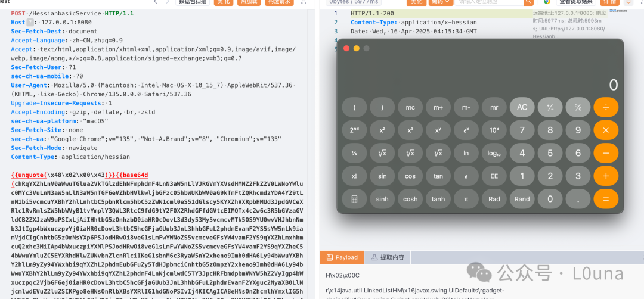Viewport: 644px width, 299px height.
Task: Click the Chrome browser icon in response toolbar
Action: (x=547, y=2)
